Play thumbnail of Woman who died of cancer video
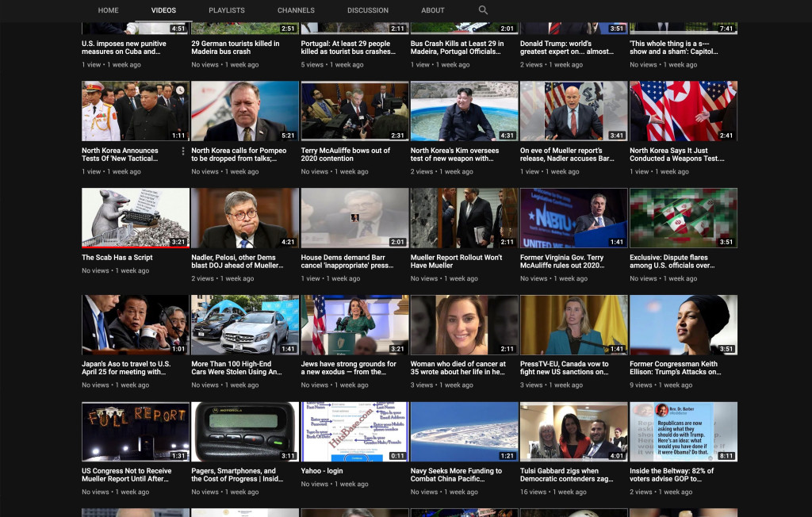 click(x=465, y=325)
